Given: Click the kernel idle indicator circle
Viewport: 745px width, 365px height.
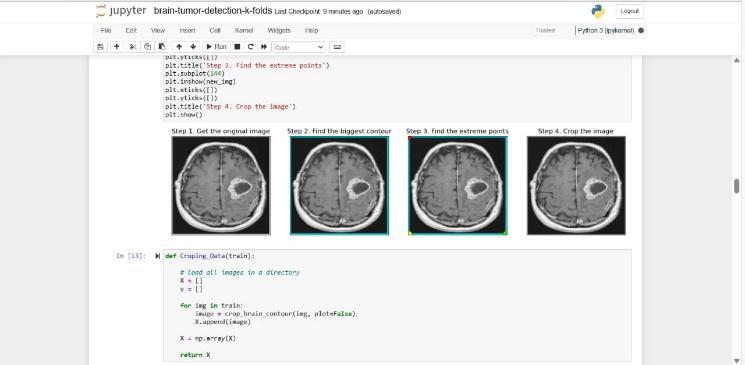Looking at the screenshot, I should tap(641, 30).
